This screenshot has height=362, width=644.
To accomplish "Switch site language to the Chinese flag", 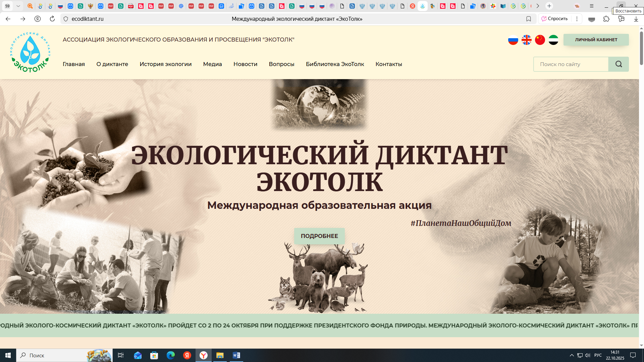I will [540, 40].
